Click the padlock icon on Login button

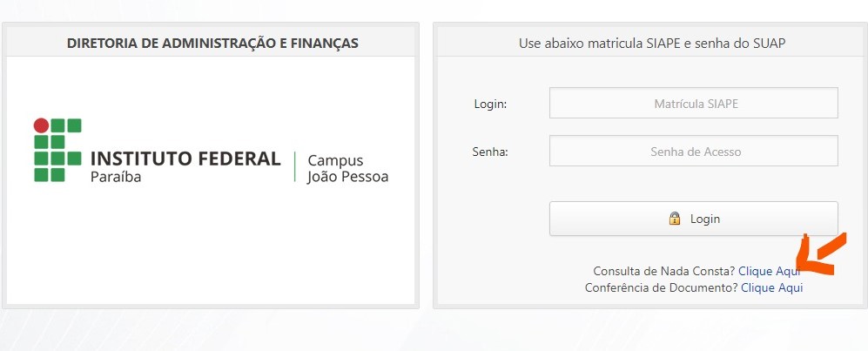[675, 219]
